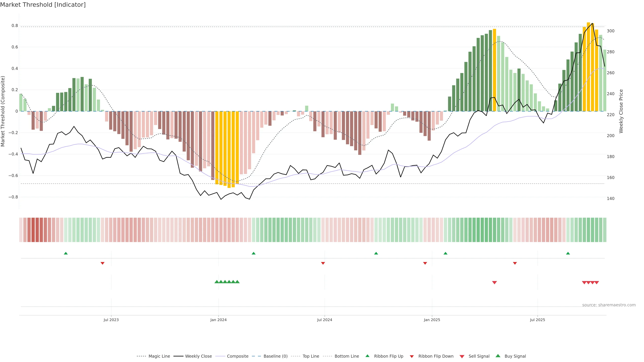
Task: Click Ribbon Flip Down legend triangle icon
Action: click(412, 356)
